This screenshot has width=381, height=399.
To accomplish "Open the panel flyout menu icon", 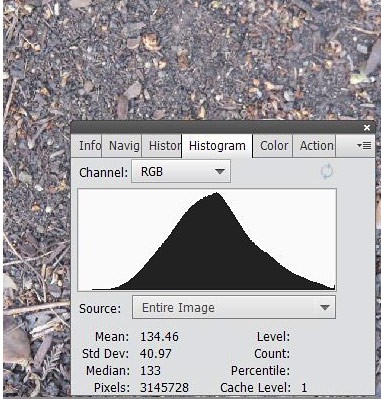I will click(x=364, y=146).
